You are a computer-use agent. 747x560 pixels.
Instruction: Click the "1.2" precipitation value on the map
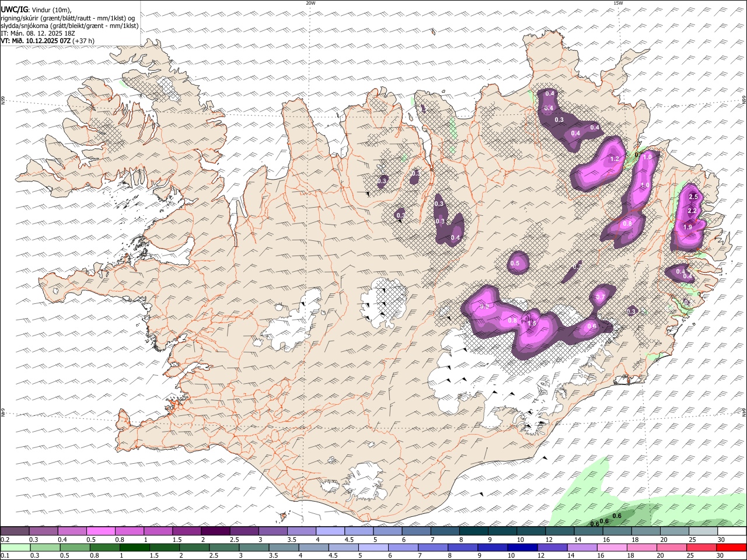(615, 159)
